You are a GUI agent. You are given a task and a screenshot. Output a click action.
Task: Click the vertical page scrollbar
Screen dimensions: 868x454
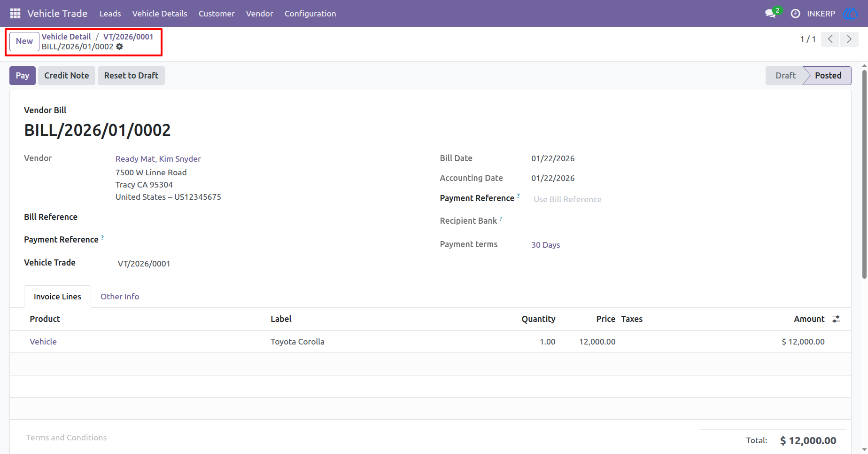865,174
